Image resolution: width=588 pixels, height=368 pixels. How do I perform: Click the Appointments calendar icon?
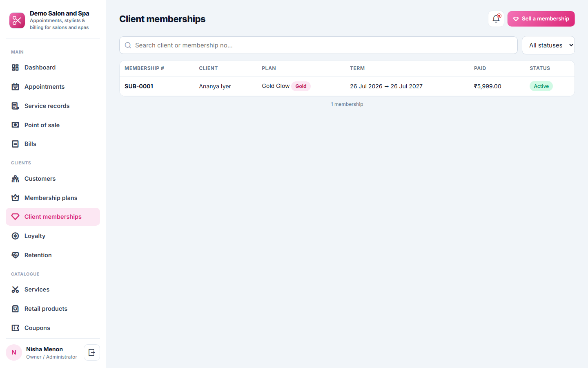[x=16, y=87]
